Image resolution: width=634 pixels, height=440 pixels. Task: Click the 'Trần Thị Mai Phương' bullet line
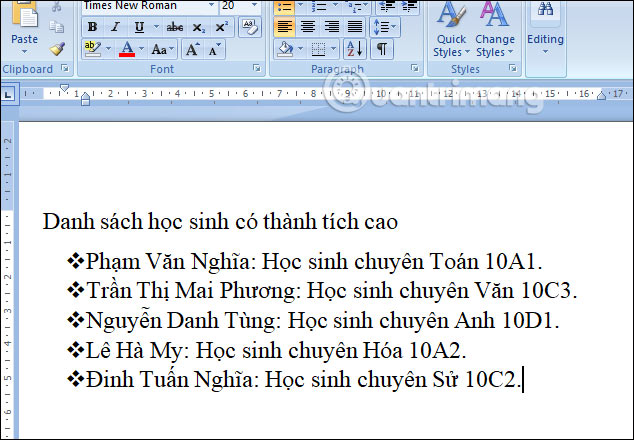322,291
